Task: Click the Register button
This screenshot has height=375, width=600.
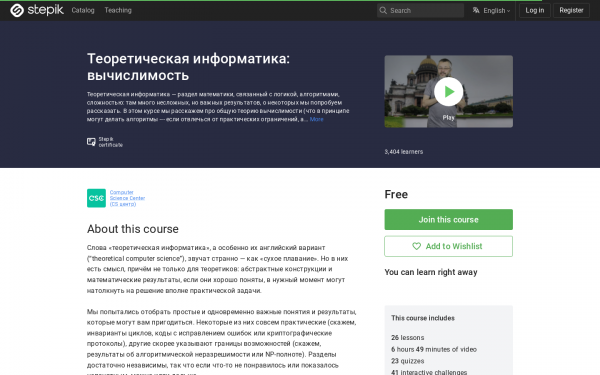Action: click(x=571, y=10)
